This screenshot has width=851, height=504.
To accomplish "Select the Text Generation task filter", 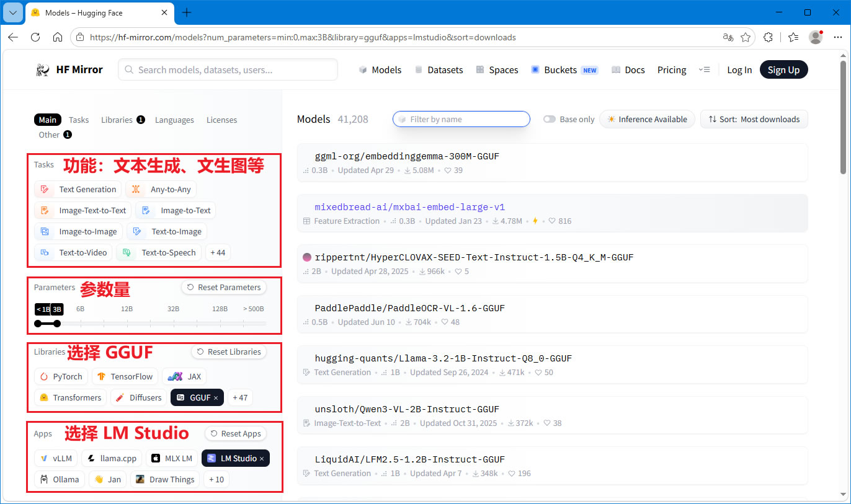I will pyautogui.click(x=78, y=190).
